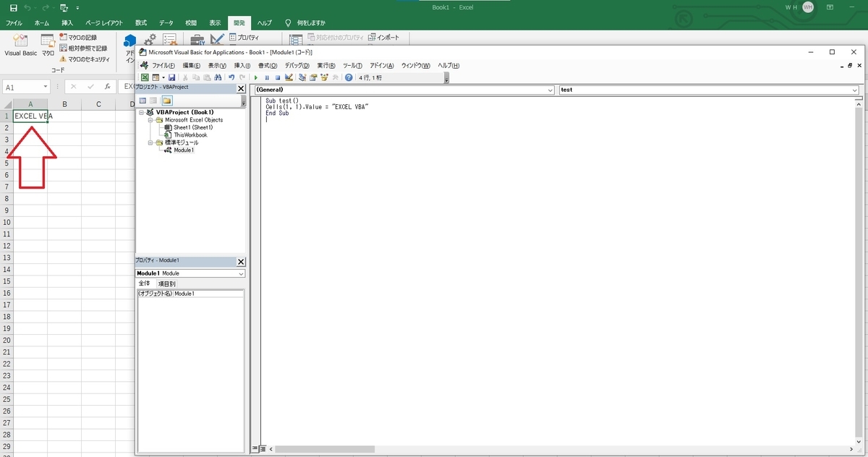Open the test procedure dropdown

[x=855, y=90]
